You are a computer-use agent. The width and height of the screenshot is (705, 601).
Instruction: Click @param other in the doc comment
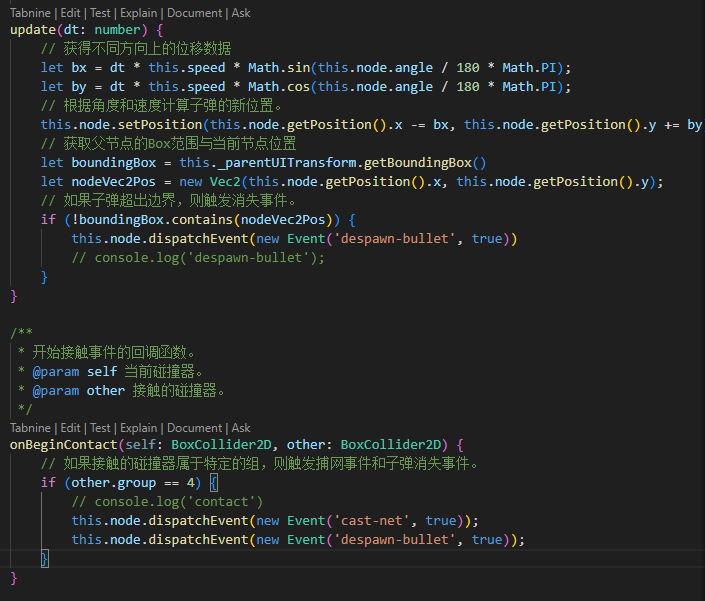tap(79, 391)
